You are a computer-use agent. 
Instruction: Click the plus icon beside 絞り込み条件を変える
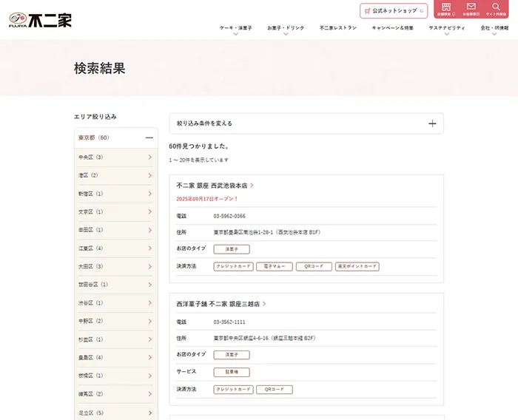click(432, 123)
